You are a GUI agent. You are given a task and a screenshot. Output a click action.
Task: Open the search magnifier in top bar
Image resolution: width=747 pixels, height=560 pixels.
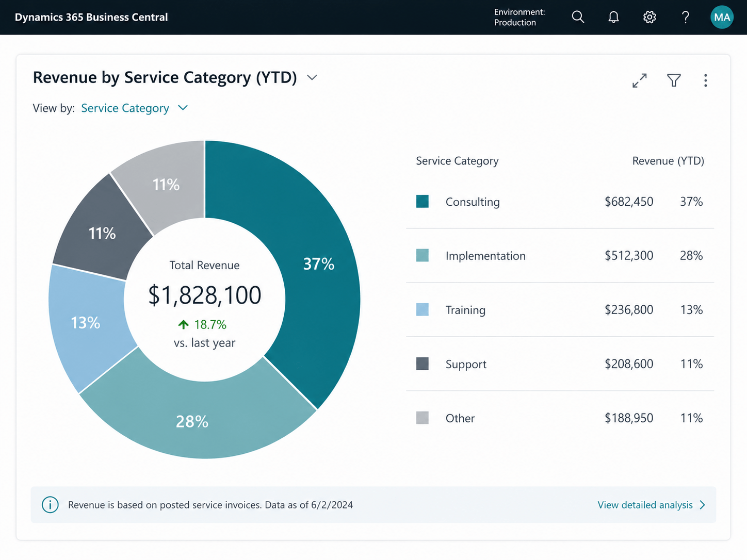coord(578,17)
